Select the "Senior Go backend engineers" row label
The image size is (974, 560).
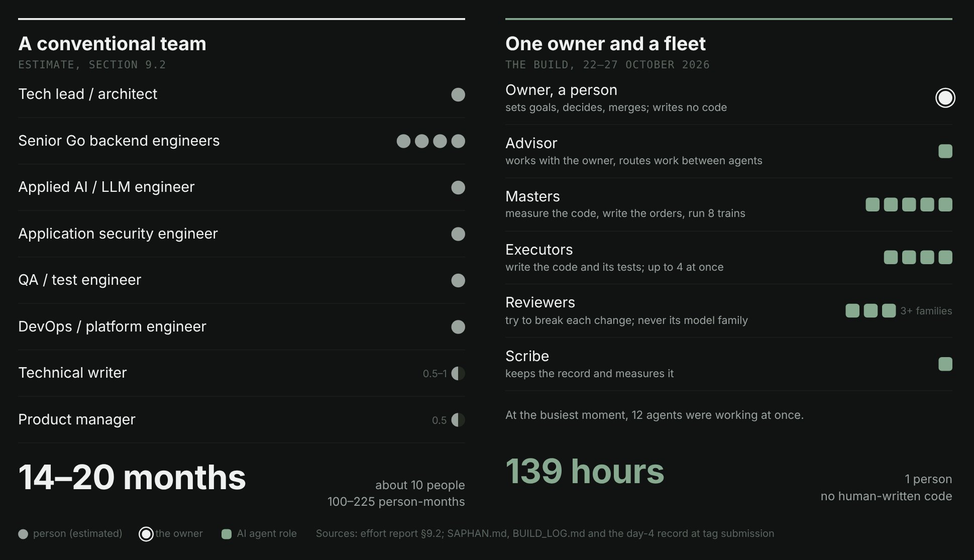pos(119,141)
